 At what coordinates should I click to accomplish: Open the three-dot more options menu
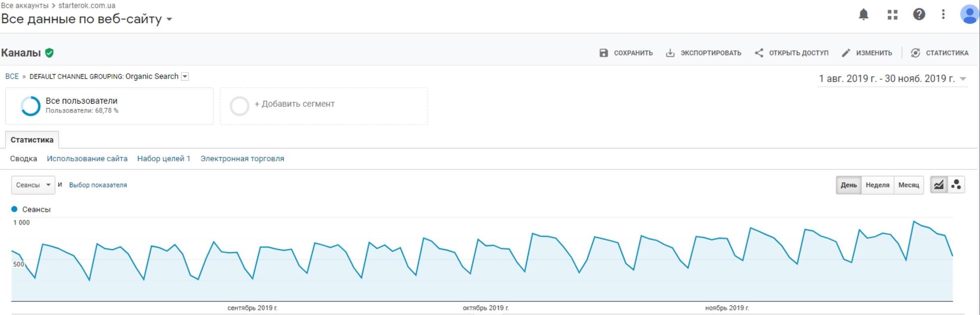[943, 15]
